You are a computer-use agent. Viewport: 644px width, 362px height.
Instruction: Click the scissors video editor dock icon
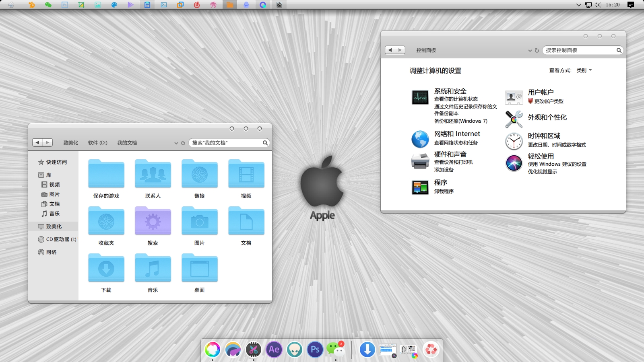pyautogui.click(x=254, y=350)
